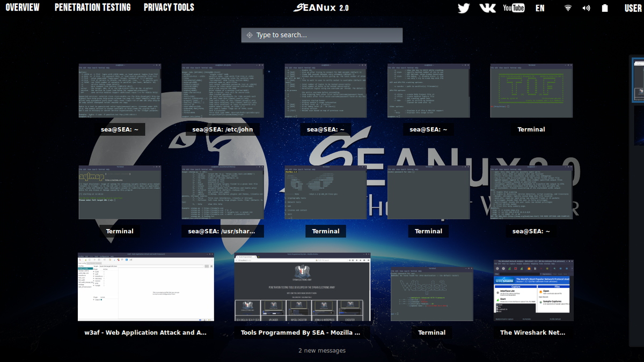The height and width of the screenshot is (362, 644).
Task: Click the search field magnifier icon
Action: 250,35
